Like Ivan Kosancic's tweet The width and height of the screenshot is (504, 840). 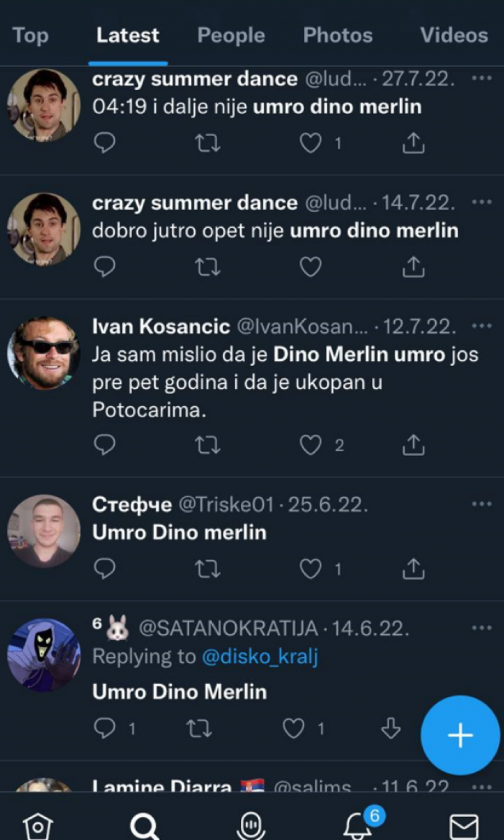(x=310, y=445)
